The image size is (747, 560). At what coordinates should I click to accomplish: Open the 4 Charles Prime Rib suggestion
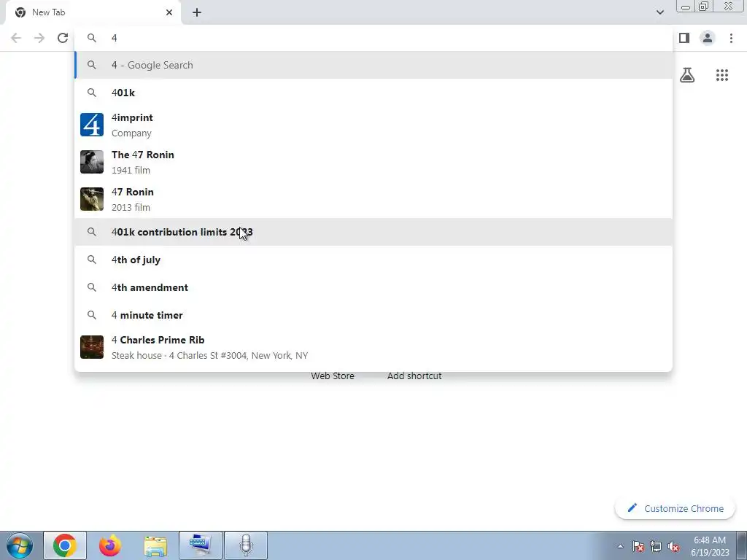point(373,347)
